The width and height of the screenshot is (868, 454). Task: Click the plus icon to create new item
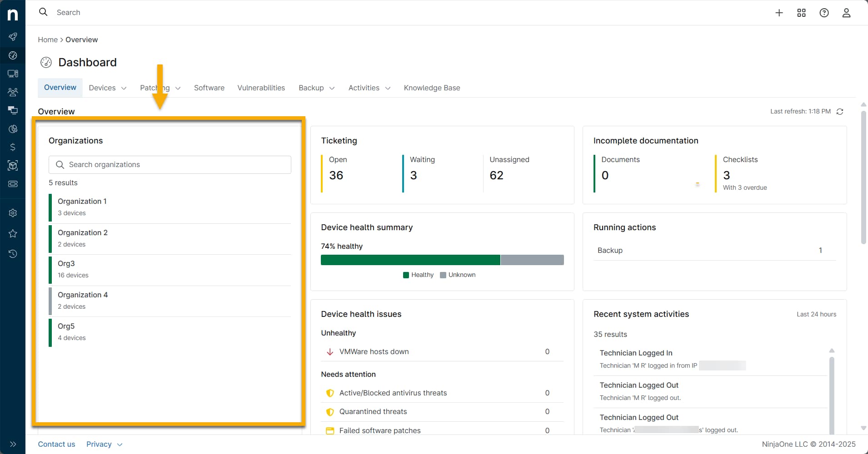click(x=779, y=13)
